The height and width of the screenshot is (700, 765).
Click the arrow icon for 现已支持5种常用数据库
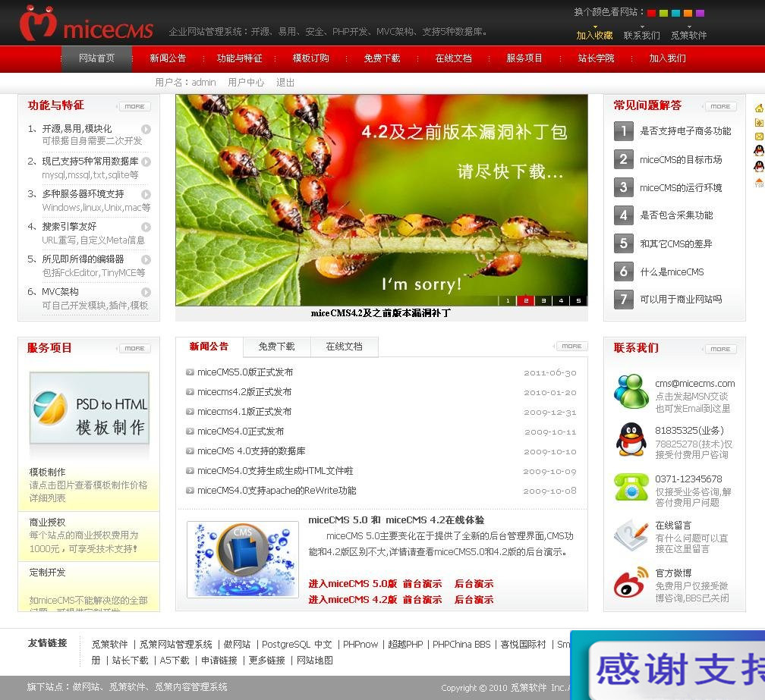point(146,162)
